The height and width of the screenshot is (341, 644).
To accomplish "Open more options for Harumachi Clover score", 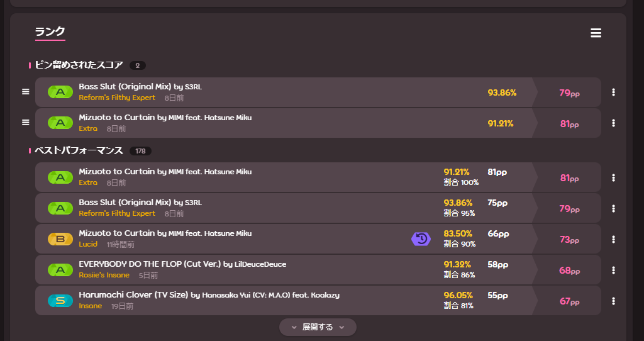I will tap(613, 301).
